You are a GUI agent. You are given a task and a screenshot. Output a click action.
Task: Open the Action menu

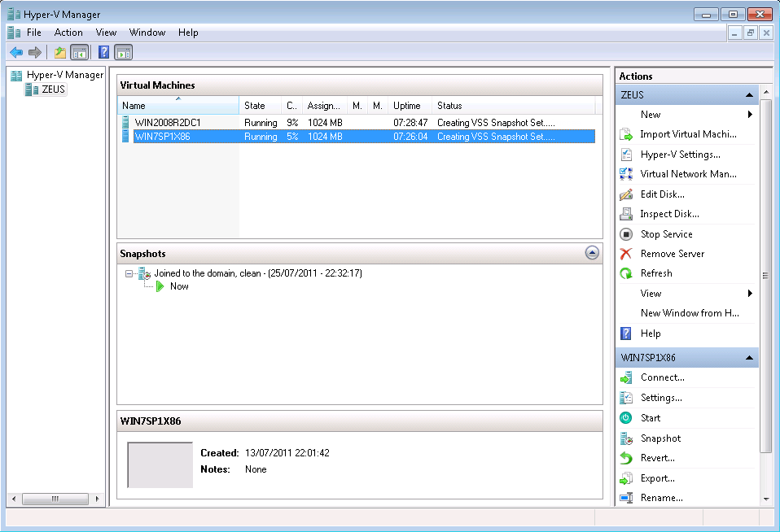tap(68, 33)
